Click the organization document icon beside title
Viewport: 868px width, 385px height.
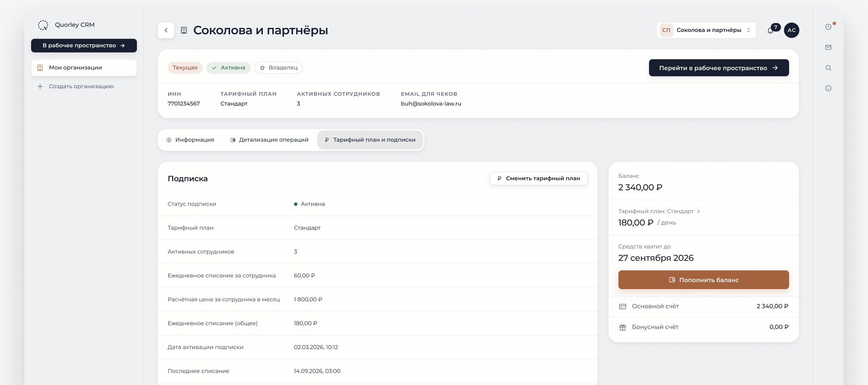pyautogui.click(x=184, y=30)
